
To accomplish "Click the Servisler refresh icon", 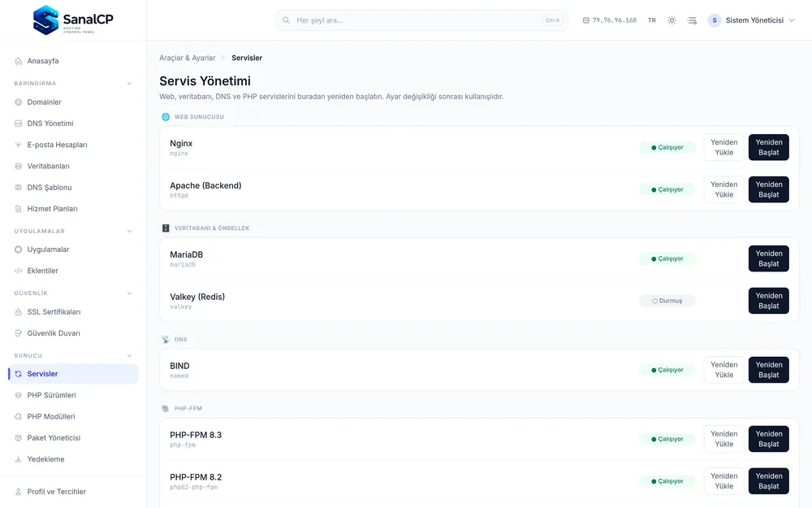I will tap(18, 374).
